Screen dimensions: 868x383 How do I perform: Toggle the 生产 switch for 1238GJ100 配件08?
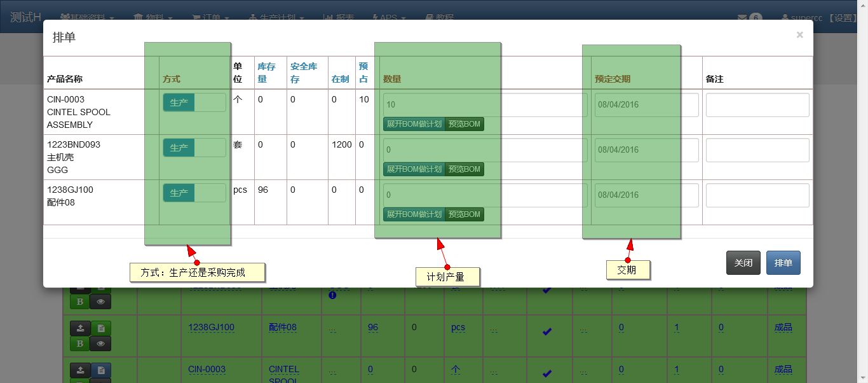coord(179,192)
